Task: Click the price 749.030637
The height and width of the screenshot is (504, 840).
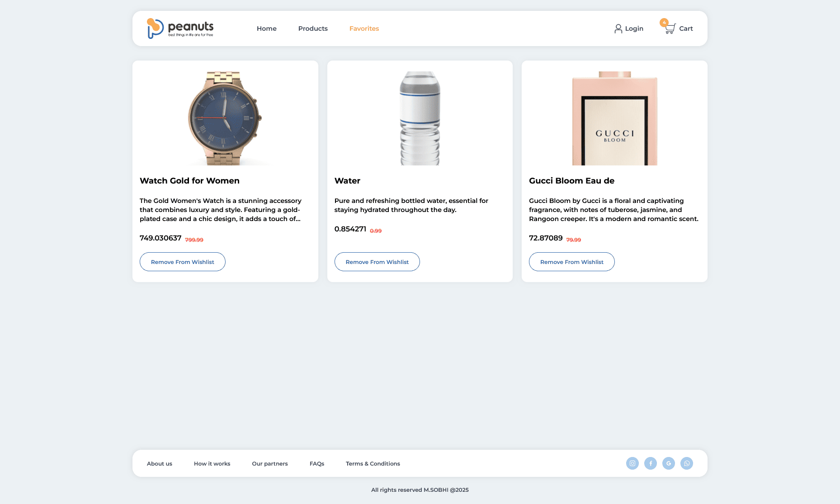Action: click(x=160, y=238)
